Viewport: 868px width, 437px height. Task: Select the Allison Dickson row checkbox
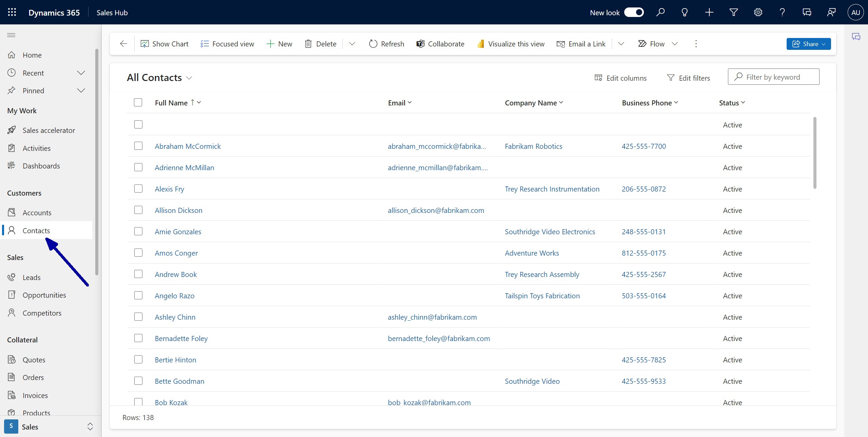pyautogui.click(x=138, y=210)
